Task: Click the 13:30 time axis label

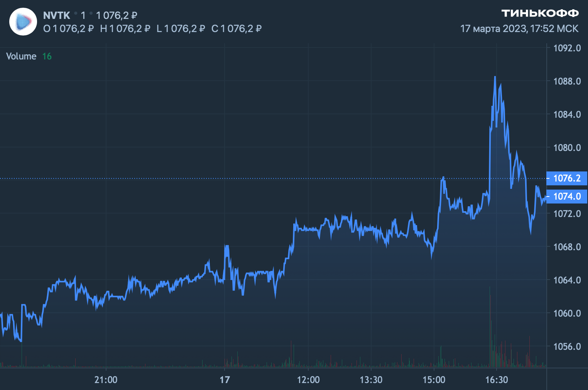Action: 371,380
